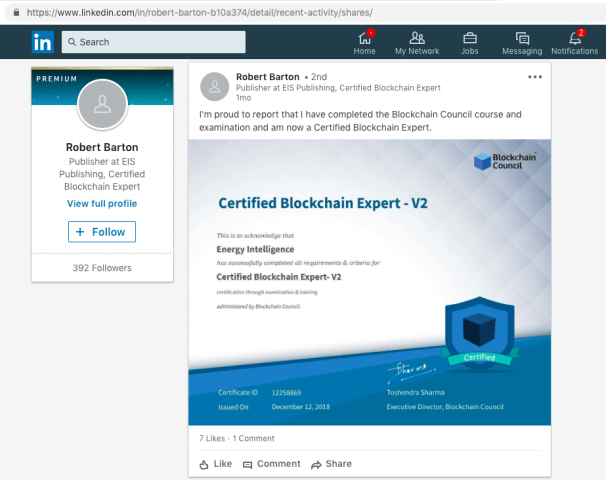
Task: Open the Messaging icon
Action: [522, 38]
